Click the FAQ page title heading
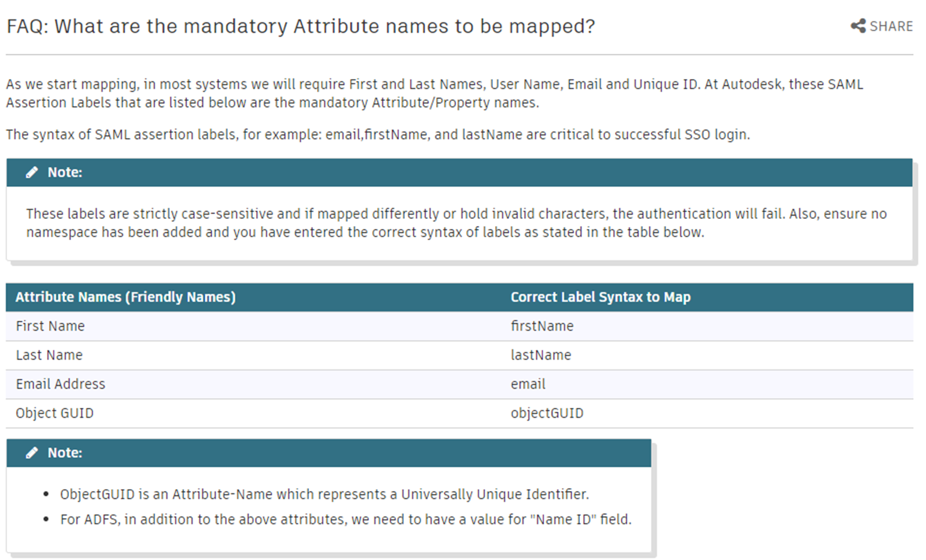 pos(300,27)
